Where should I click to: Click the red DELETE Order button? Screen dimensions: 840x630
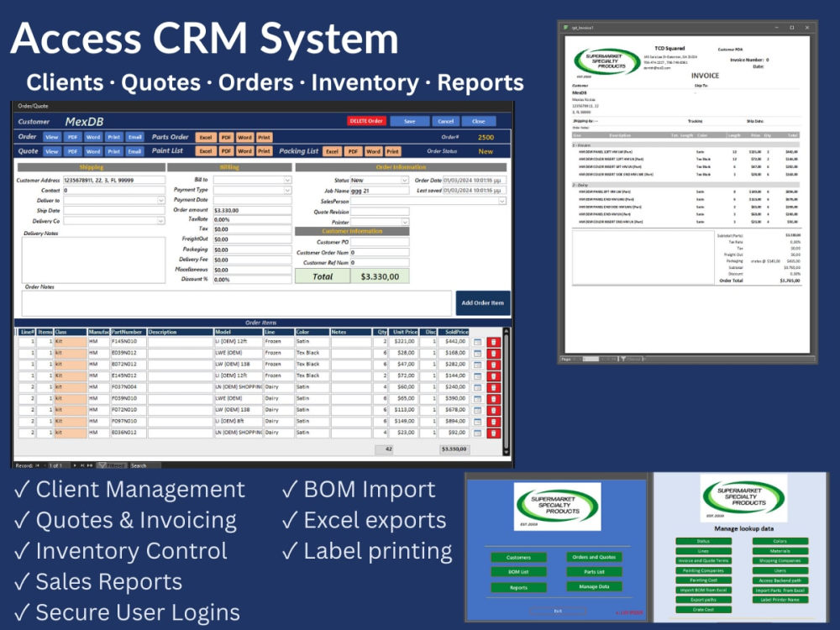366,121
